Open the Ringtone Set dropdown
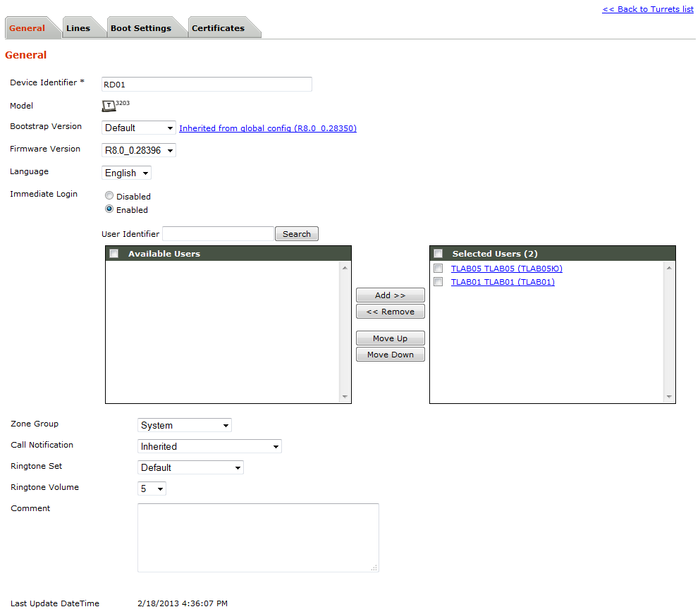 point(190,467)
